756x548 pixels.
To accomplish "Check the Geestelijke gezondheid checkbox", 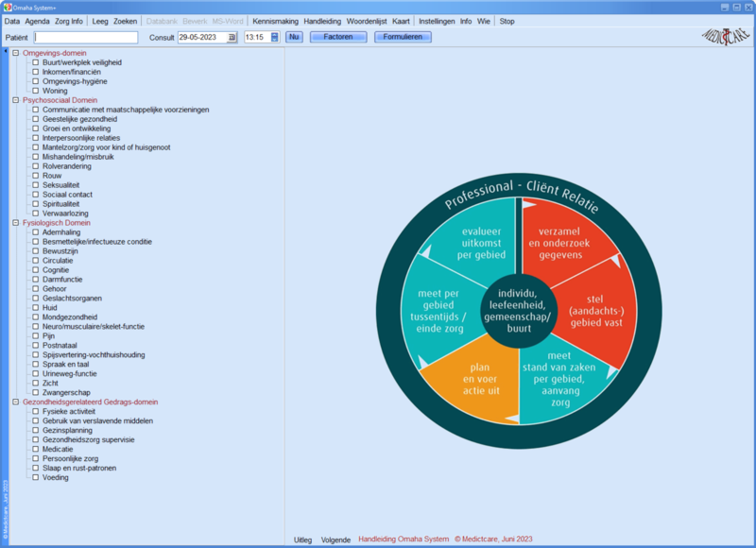I will tap(36, 119).
